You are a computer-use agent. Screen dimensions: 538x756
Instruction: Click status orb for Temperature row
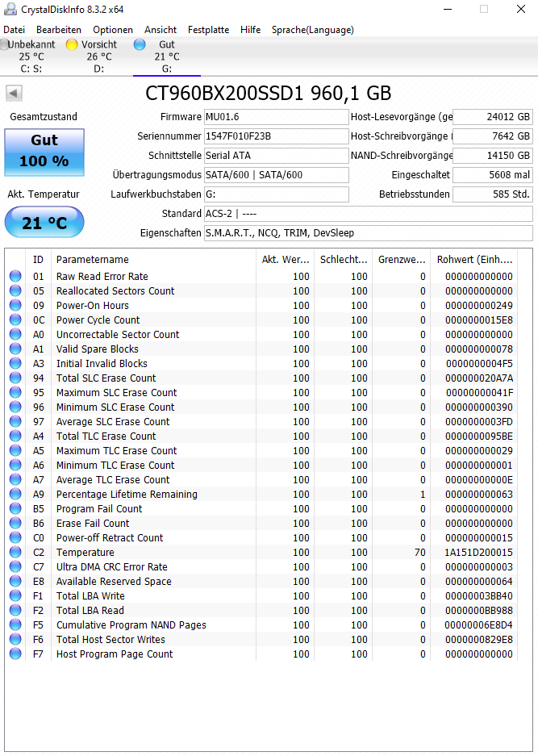click(15, 552)
